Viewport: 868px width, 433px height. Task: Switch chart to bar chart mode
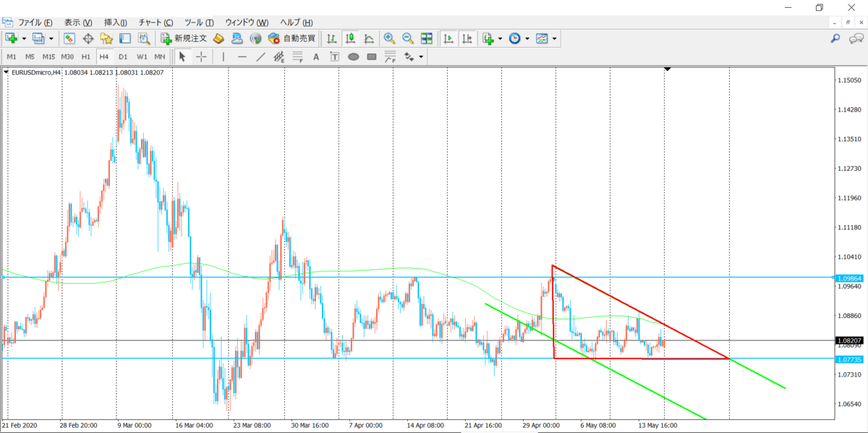pyautogui.click(x=331, y=38)
